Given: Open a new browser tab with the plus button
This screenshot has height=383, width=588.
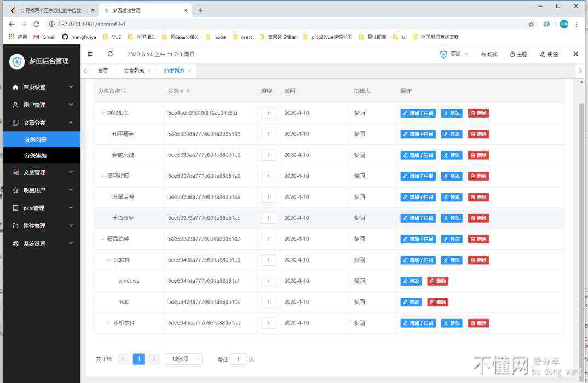Looking at the screenshot, I should [200, 10].
